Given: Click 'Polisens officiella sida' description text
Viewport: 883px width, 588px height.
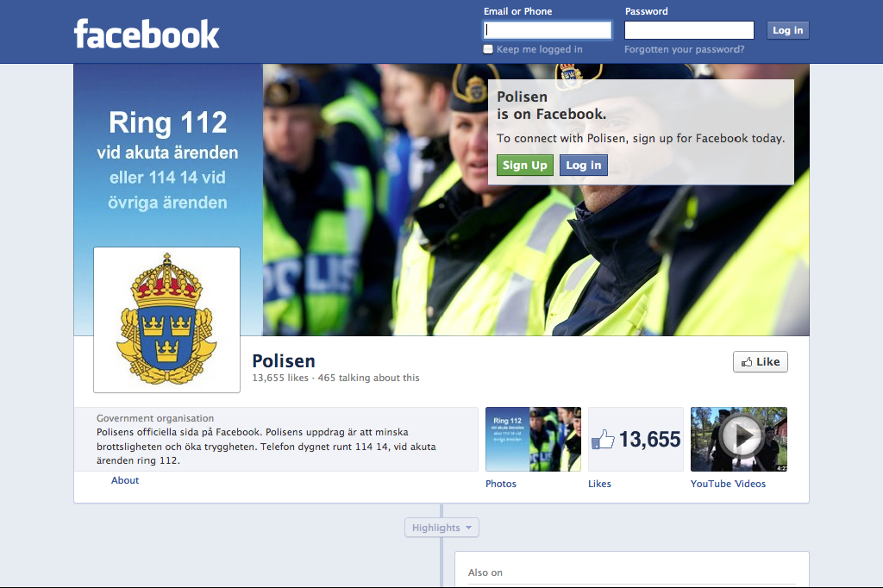Looking at the screenshot, I should tap(266, 446).
